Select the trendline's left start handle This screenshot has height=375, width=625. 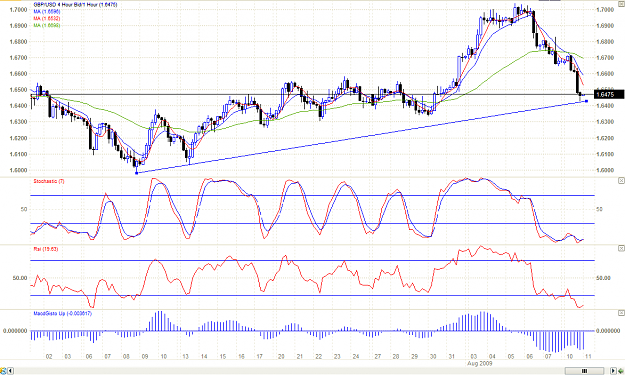click(x=137, y=173)
